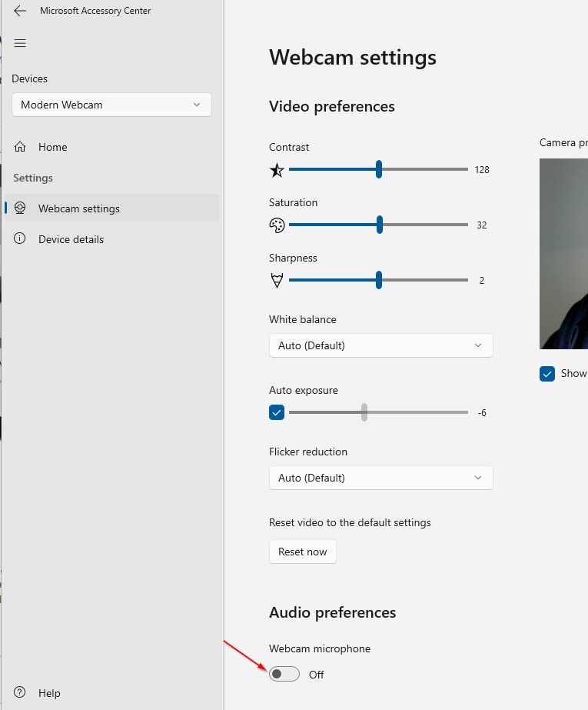Click the Contrast star icon

tap(277, 170)
